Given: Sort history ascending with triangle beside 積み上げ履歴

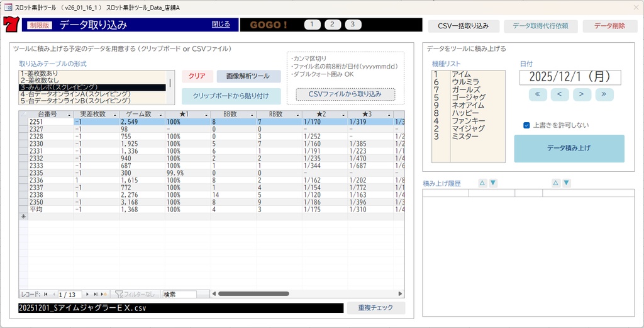Looking at the screenshot, I should point(482,183).
